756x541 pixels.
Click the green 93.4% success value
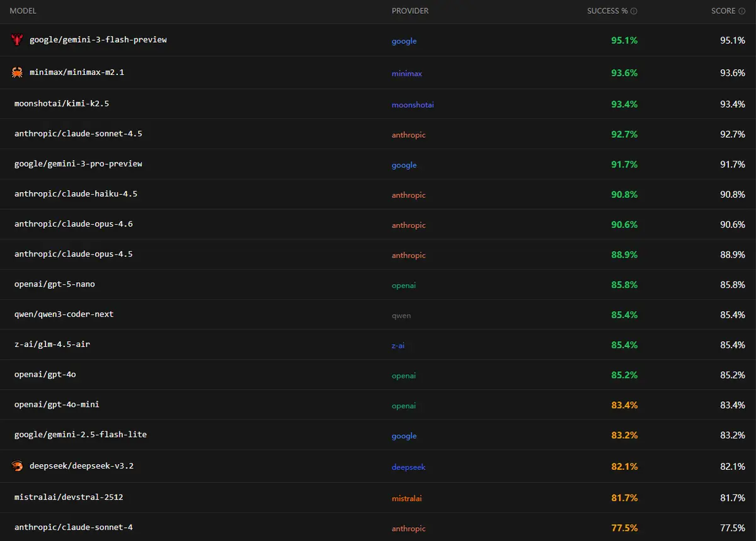point(624,104)
